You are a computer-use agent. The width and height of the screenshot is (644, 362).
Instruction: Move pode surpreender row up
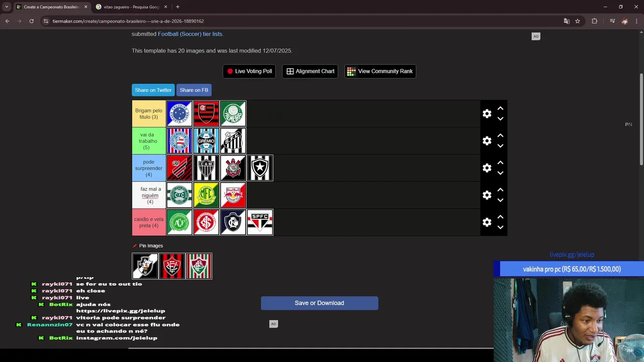pos(500,162)
